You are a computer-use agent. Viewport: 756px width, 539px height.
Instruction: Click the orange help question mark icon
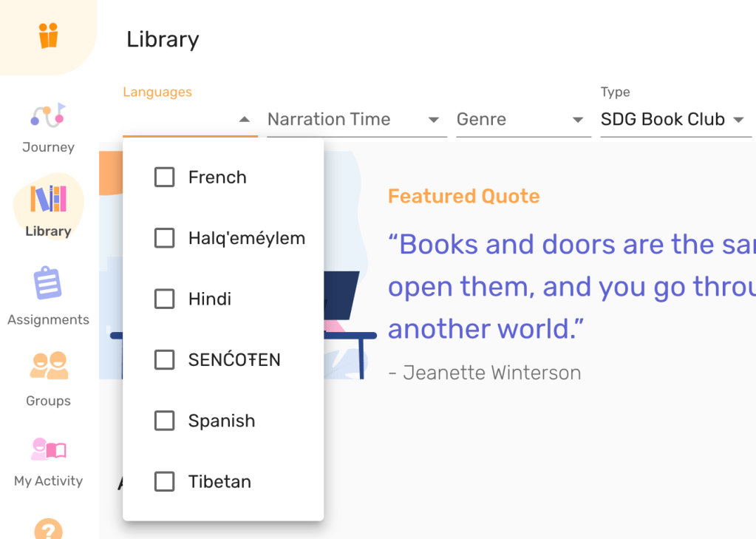(48, 529)
